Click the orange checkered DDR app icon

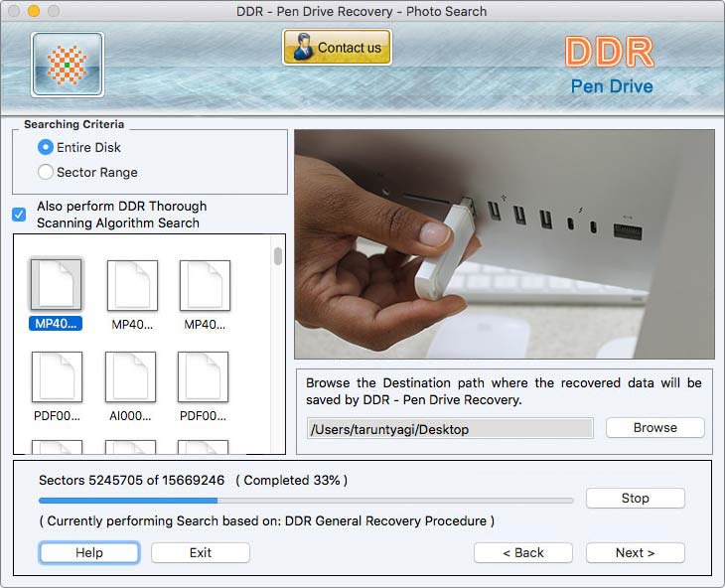tap(68, 65)
